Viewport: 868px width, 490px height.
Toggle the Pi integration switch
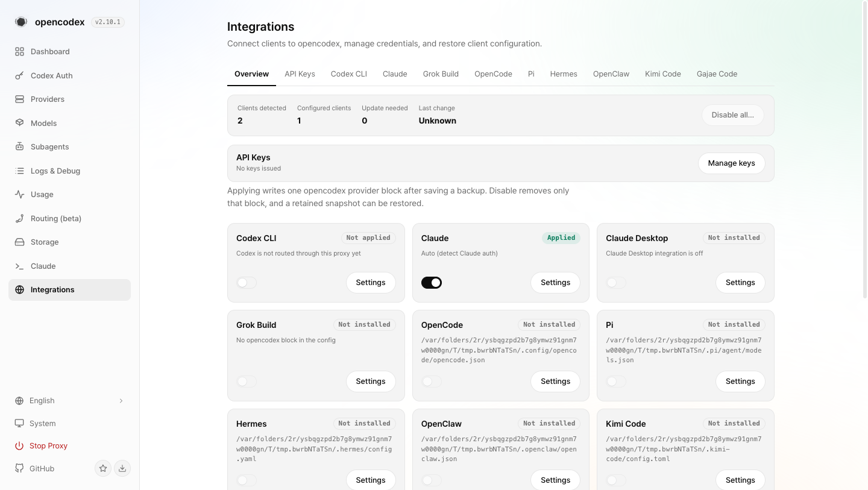616,382
